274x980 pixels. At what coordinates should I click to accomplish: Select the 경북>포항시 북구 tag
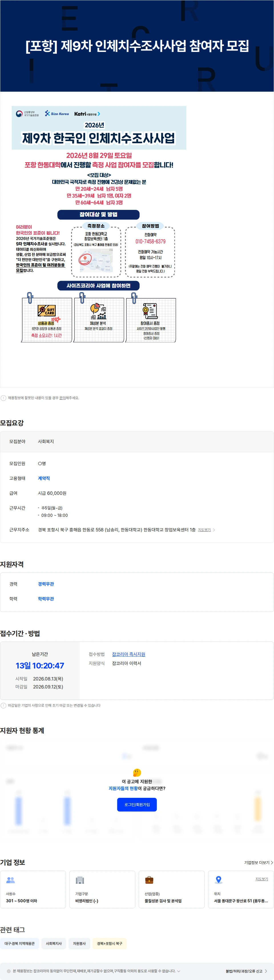click(109, 943)
